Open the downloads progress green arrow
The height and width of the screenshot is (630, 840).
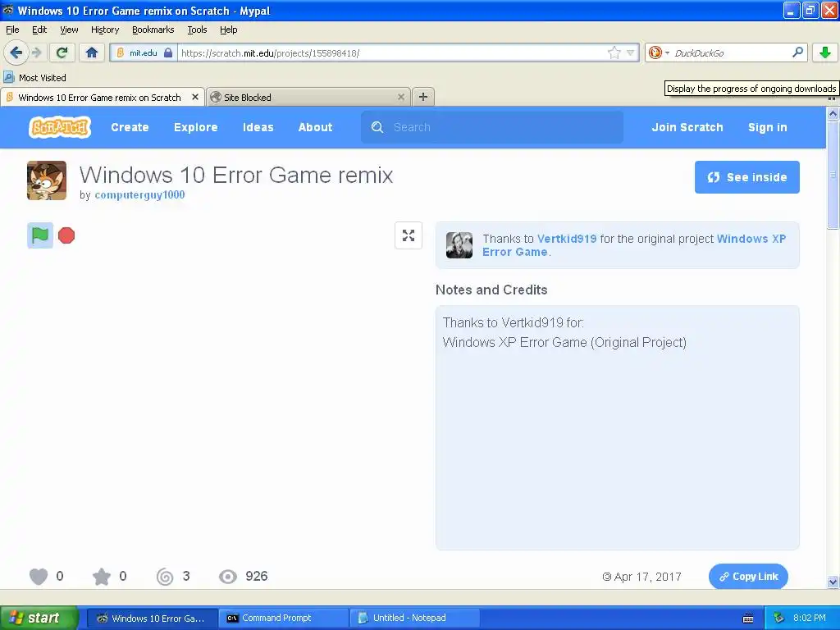click(825, 52)
